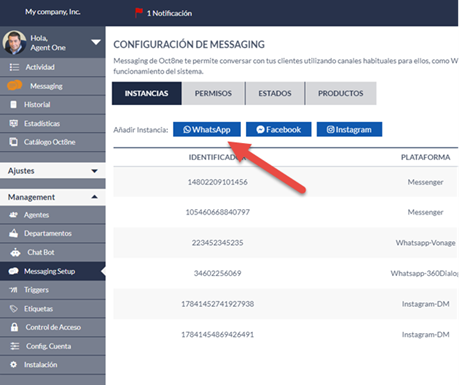Viewport: 459px width, 385px height.
Task: Expand the Agent One user dropdown arrow
Action: click(96, 42)
